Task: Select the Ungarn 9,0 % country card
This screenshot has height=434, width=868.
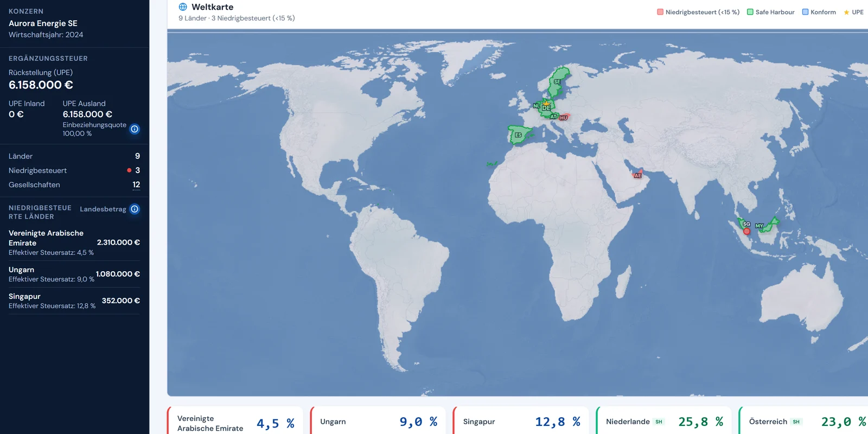Action: coord(378,420)
